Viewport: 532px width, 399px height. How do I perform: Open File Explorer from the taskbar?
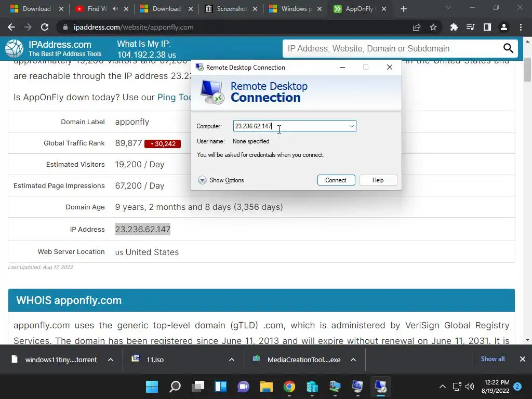tap(267, 387)
